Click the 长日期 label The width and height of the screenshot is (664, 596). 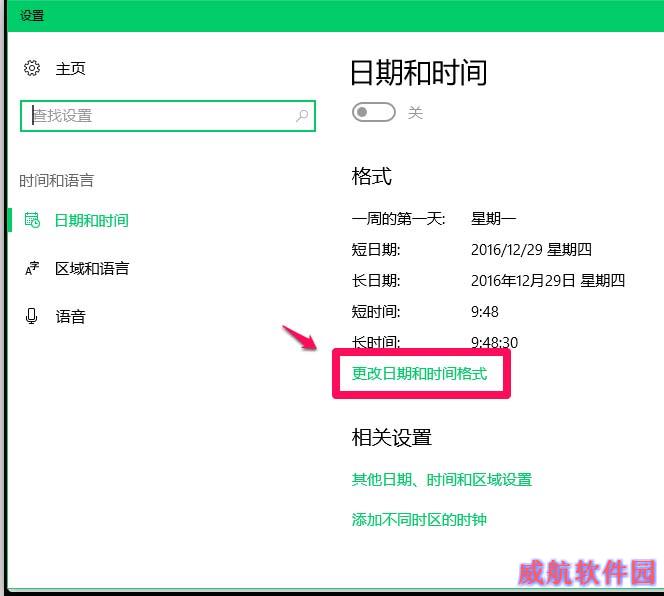click(x=376, y=280)
